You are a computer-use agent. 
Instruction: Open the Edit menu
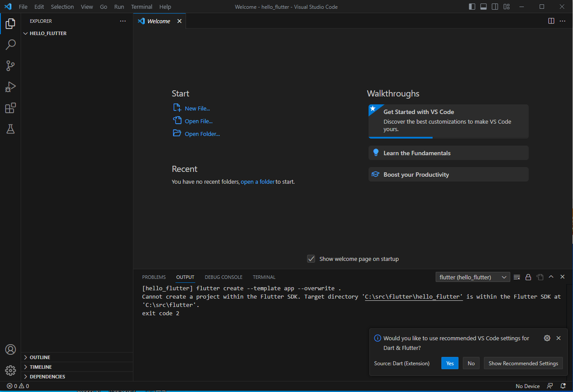[39, 7]
